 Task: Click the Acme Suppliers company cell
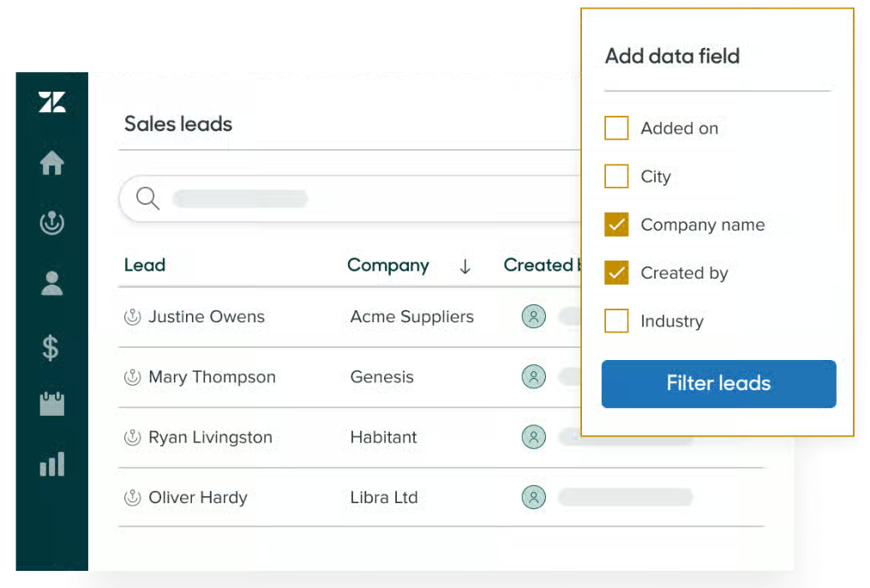[x=411, y=317]
